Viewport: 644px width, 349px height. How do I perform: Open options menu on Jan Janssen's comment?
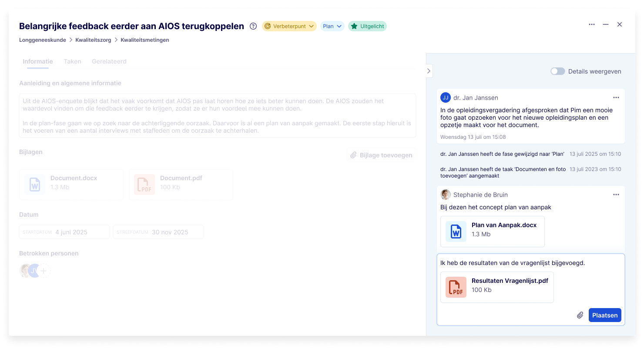616,98
